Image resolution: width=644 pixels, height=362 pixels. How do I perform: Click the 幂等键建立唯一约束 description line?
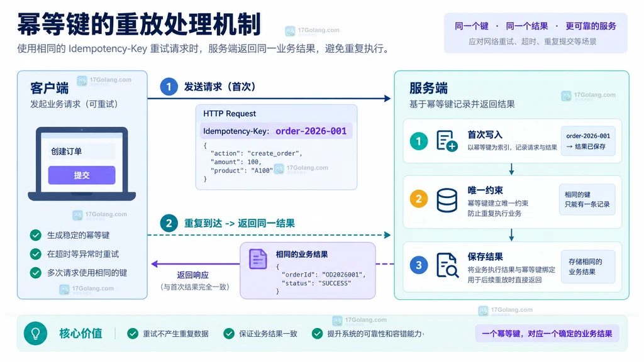pyautogui.click(x=498, y=203)
